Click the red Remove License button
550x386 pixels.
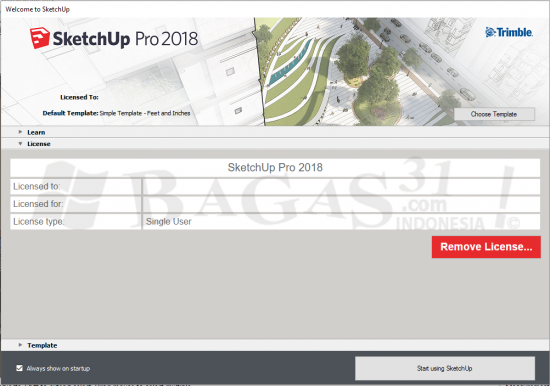486,247
